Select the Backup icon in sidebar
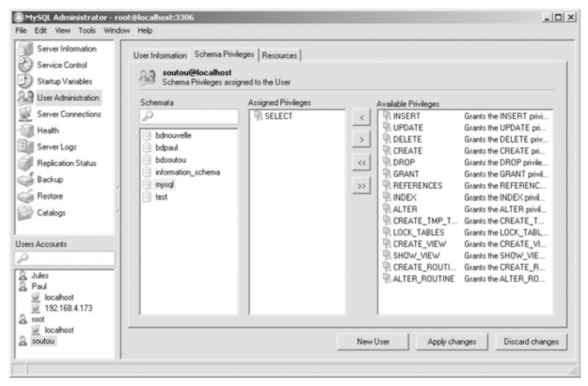Image resolution: width=588 pixels, height=386 pixels. [24, 180]
